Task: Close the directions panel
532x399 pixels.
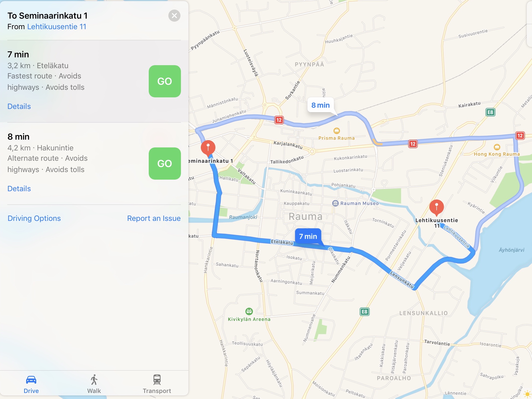Action: tap(174, 16)
